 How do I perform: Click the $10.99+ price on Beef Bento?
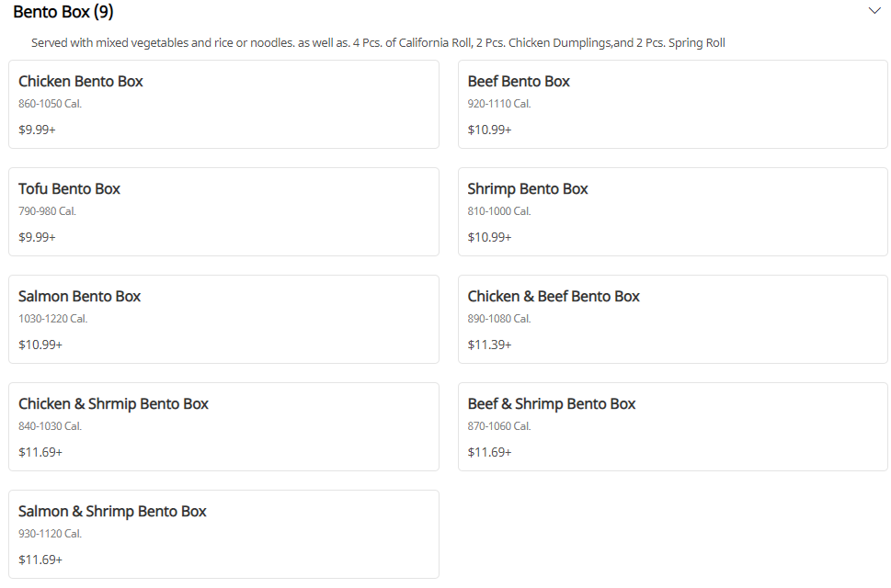(489, 130)
